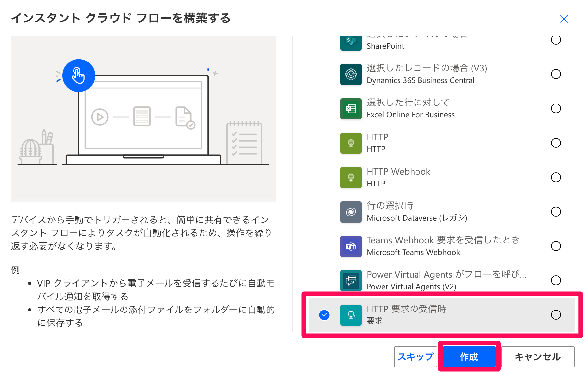The image size is (588, 373).
Task: Click the blue tap-hand trigger icon
Action: click(79, 75)
